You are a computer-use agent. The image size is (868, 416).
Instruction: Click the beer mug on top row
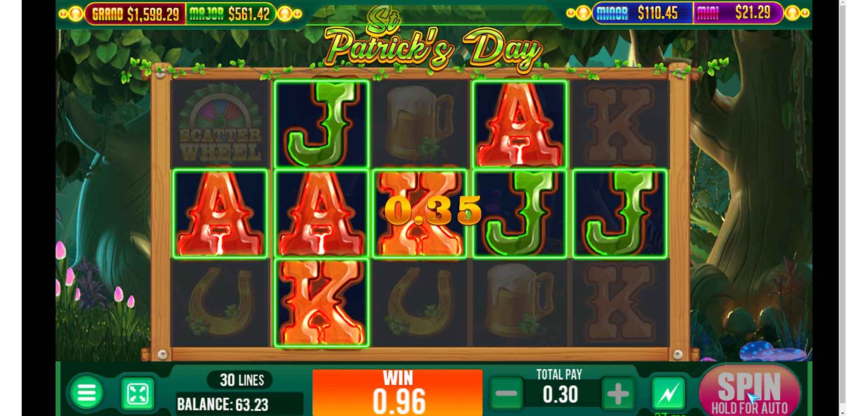click(x=420, y=124)
